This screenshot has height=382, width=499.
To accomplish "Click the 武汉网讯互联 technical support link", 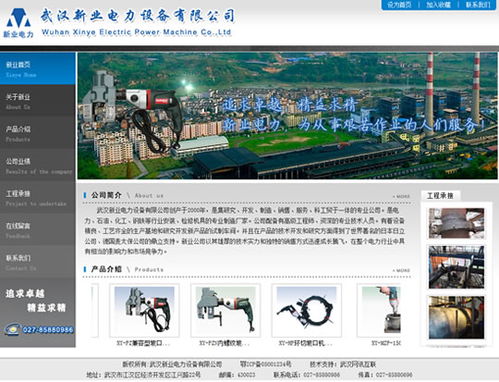I will [358, 364].
